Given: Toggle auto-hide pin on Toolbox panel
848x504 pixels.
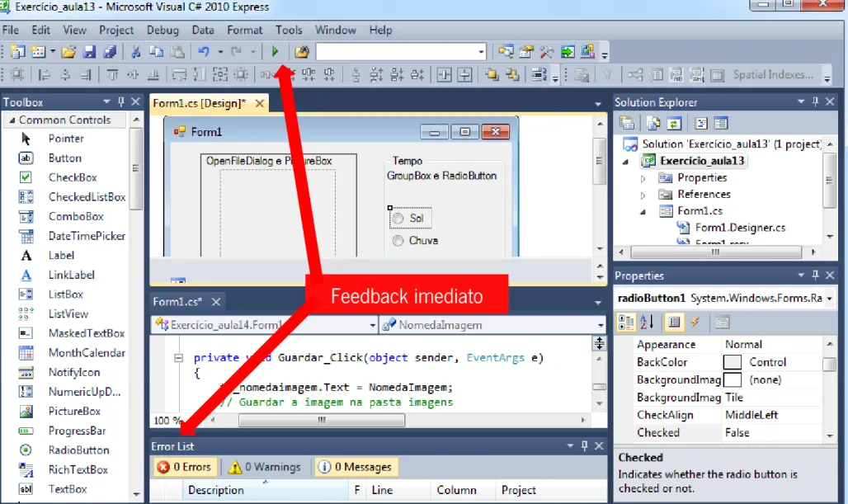Looking at the screenshot, I should (x=121, y=101).
